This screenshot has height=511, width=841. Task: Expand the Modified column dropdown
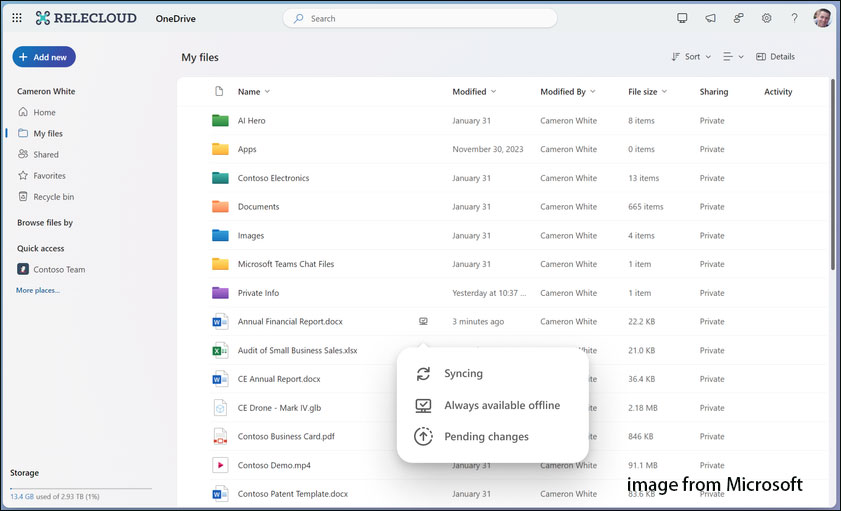[x=493, y=92]
